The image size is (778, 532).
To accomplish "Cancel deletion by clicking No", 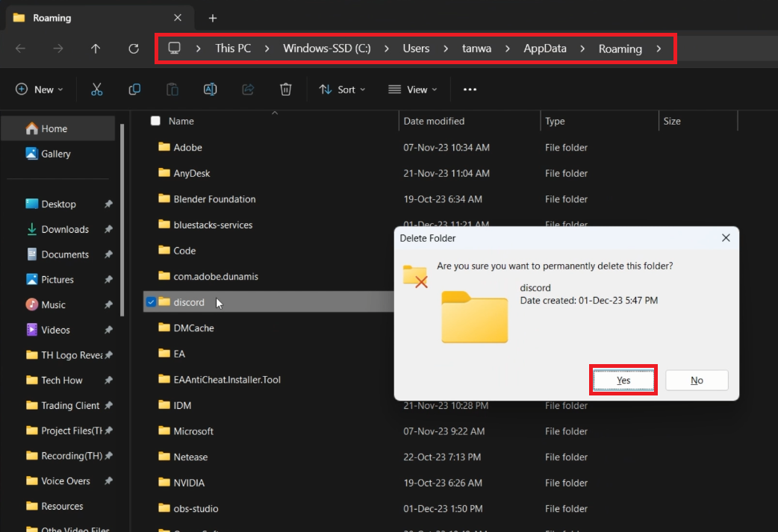I will [x=697, y=380].
